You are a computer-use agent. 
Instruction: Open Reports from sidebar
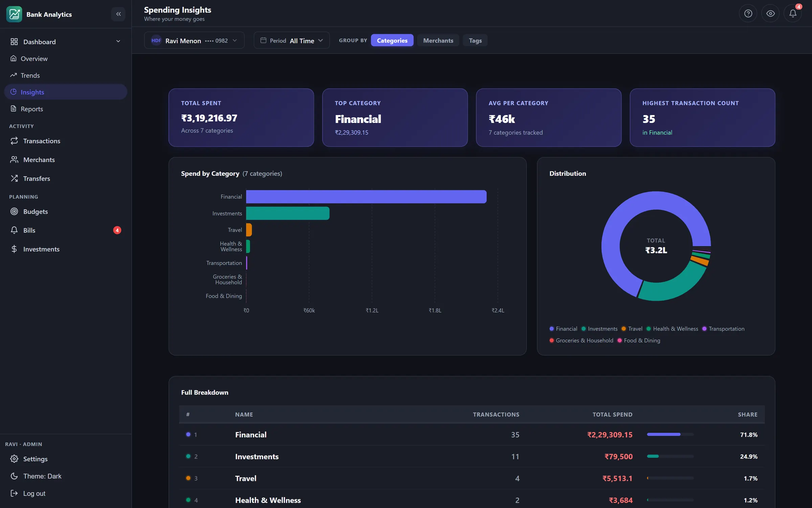(x=66, y=109)
